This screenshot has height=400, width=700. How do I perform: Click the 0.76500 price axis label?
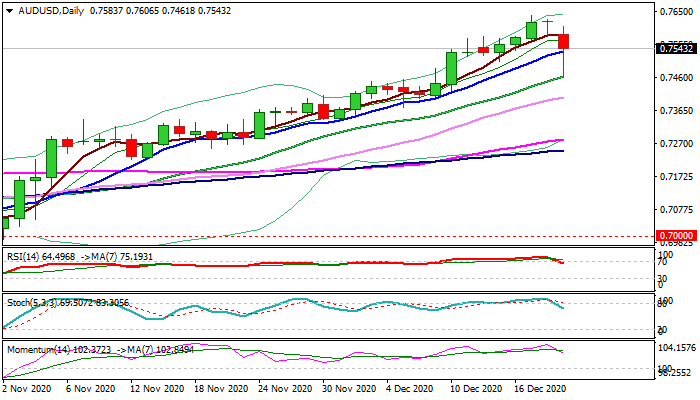[675, 12]
